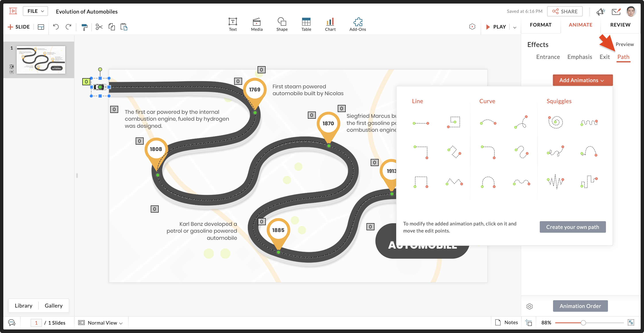Screen dimensions: 644x333
Task: Select the spiral squiggle path
Action: click(x=555, y=122)
